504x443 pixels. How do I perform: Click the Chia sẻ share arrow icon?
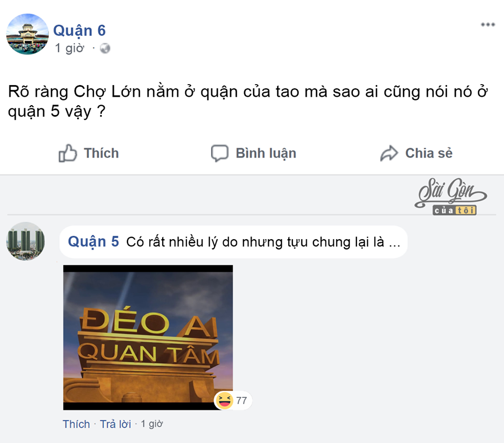tap(389, 153)
